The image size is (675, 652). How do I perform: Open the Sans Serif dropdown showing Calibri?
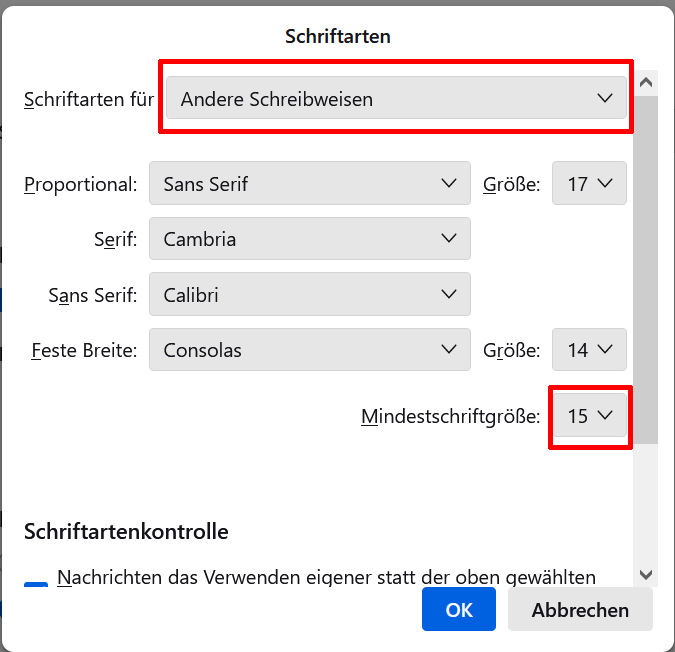309,295
